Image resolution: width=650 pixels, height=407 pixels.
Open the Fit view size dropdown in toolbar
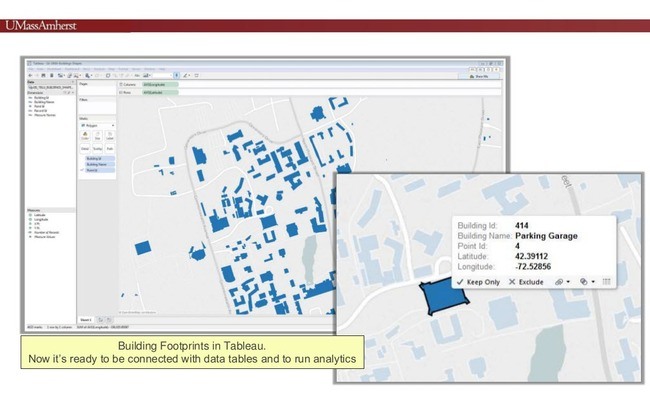tap(162, 75)
